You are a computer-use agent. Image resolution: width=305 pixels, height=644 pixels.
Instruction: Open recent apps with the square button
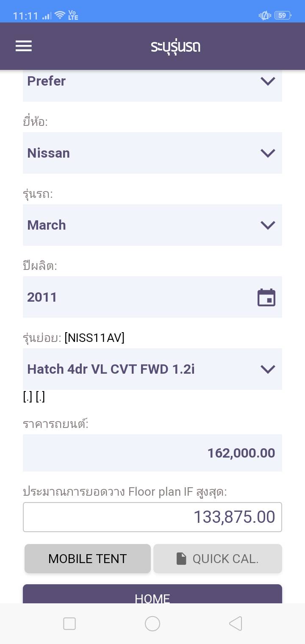click(69, 624)
